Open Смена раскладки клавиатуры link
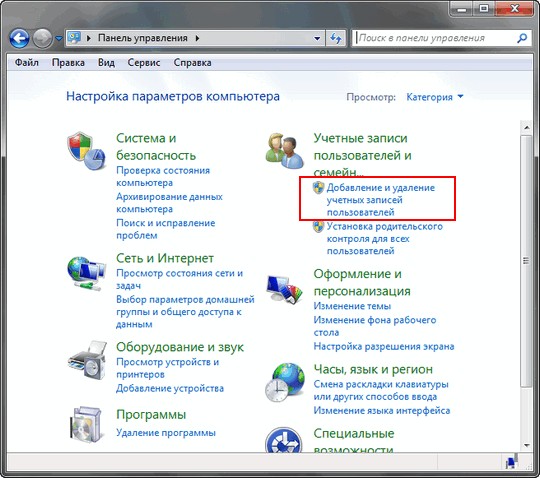 381,390
